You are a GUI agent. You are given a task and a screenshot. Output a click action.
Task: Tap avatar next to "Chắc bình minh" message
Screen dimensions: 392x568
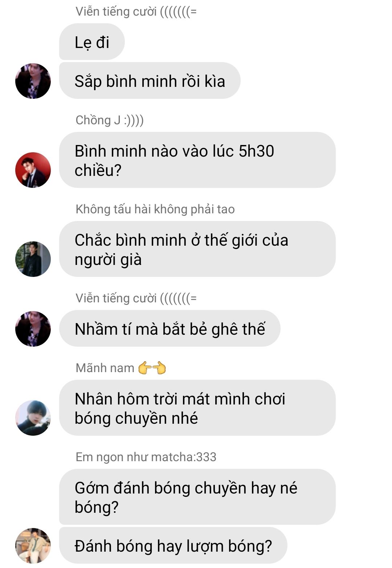tap(33, 259)
